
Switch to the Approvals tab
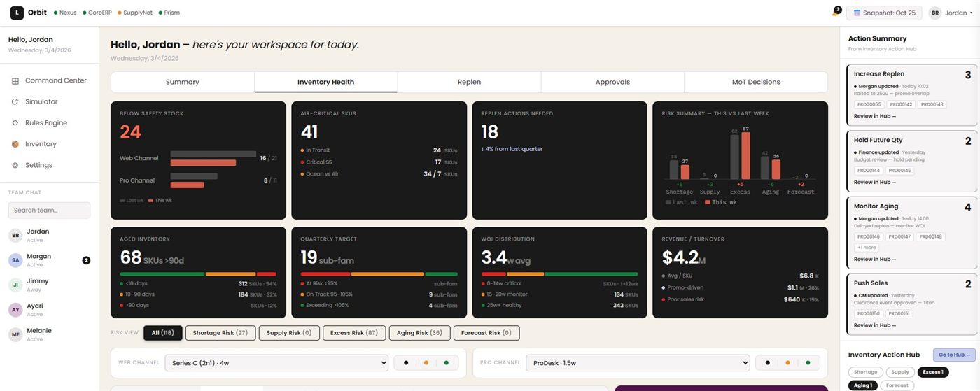[612, 82]
